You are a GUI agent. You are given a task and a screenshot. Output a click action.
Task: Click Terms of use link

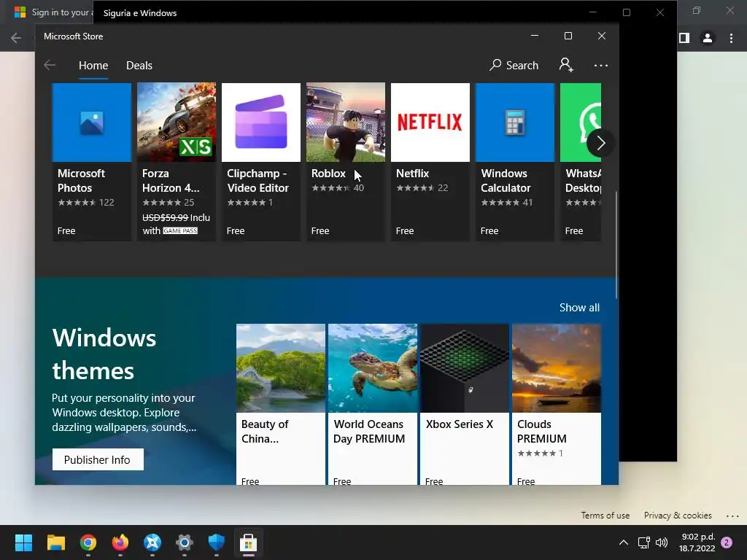click(605, 516)
